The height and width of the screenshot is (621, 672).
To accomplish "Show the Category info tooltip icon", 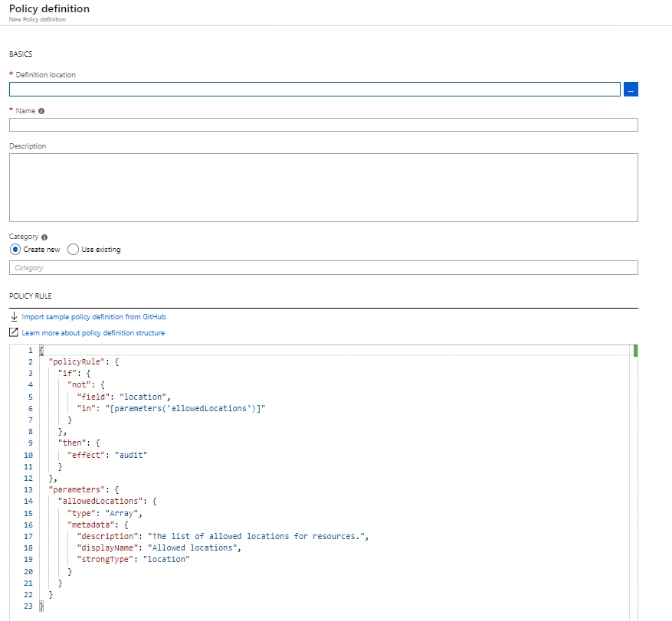I will coord(44,237).
